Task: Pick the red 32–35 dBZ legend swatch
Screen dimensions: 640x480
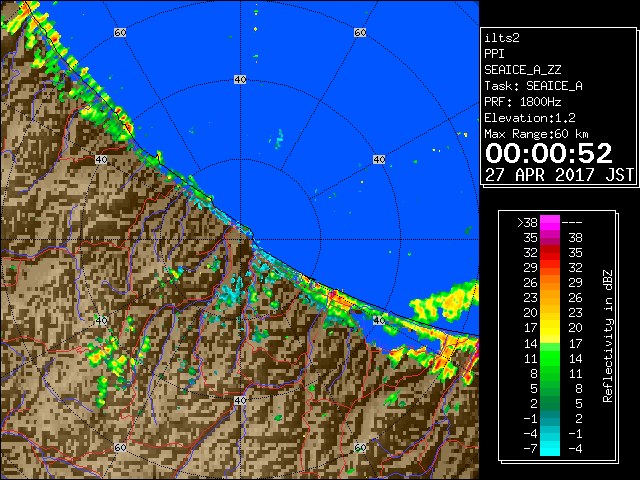Action: click(550, 253)
